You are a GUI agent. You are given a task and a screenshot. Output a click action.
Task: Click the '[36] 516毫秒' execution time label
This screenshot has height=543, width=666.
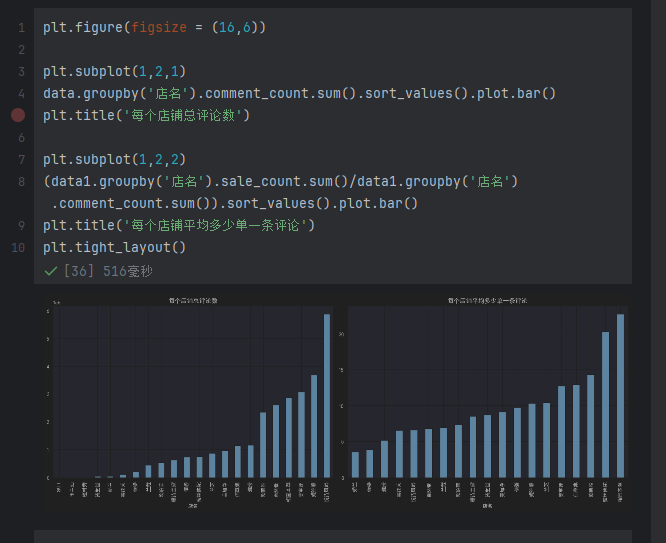point(108,271)
